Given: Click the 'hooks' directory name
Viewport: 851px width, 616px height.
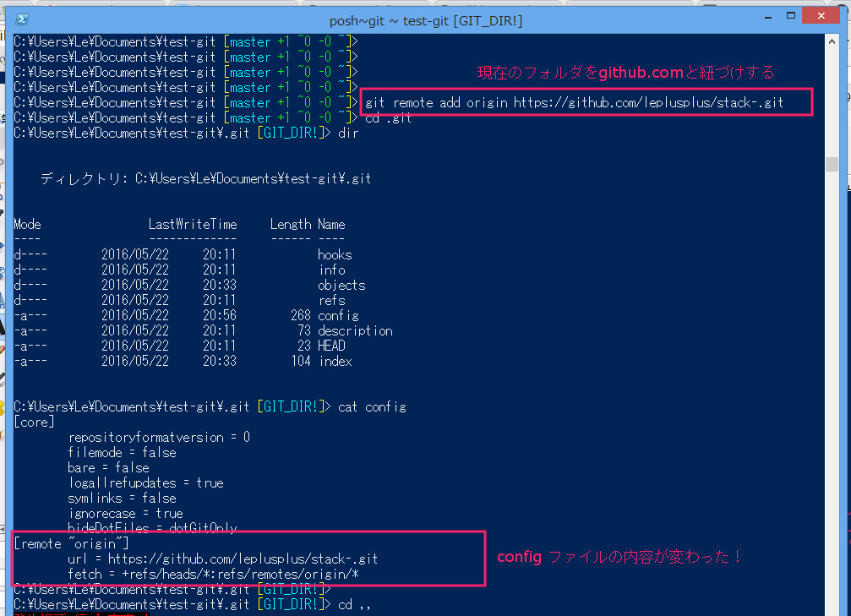Looking at the screenshot, I should 335,254.
